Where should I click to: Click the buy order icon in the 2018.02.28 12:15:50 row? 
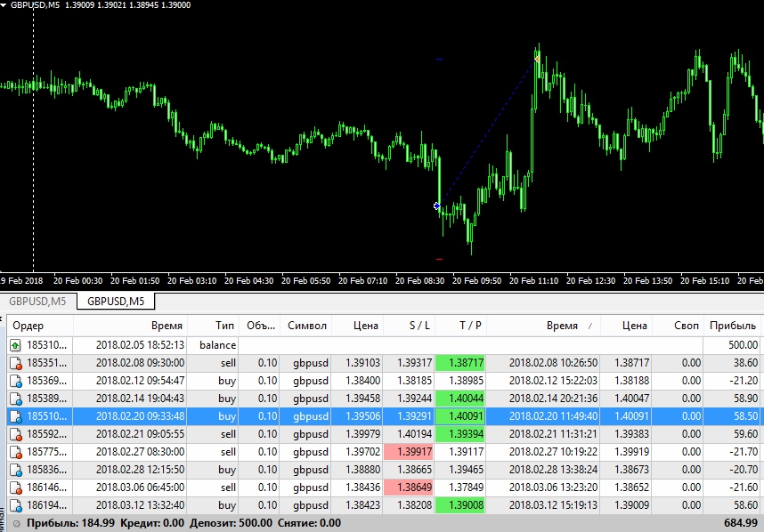point(15,470)
